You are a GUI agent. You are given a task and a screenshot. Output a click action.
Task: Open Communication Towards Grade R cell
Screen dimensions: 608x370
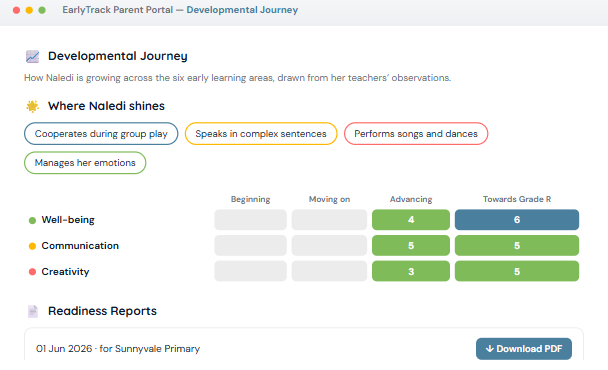[517, 246]
